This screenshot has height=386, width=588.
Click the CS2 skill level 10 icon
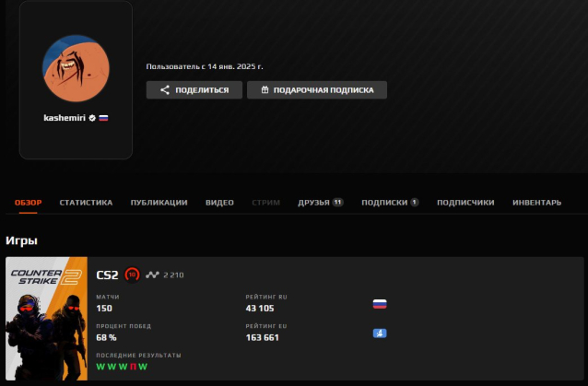tap(132, 275)
